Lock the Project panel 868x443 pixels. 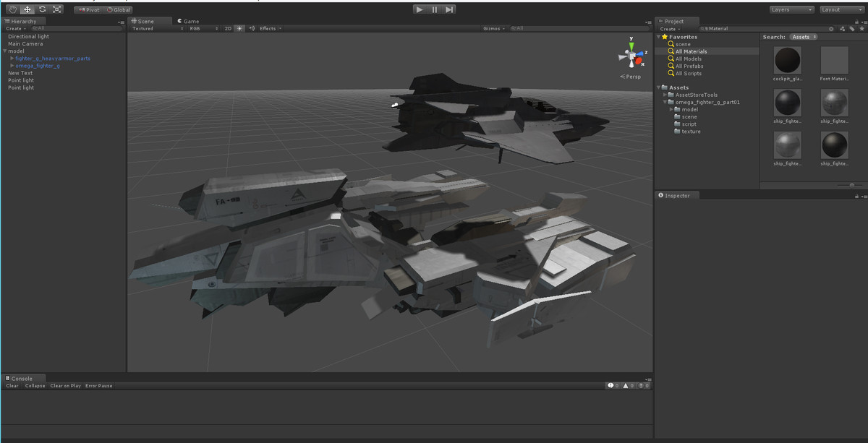(x=856, y=22)
